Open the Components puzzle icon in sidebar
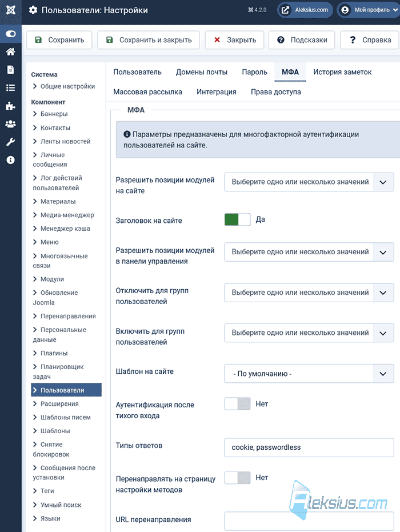This screenshot has height=532, width=400. [10, 106]
